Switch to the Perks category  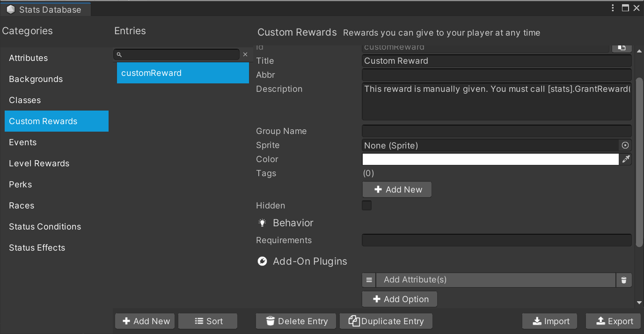pyautogui.click(x=21, y=185)
